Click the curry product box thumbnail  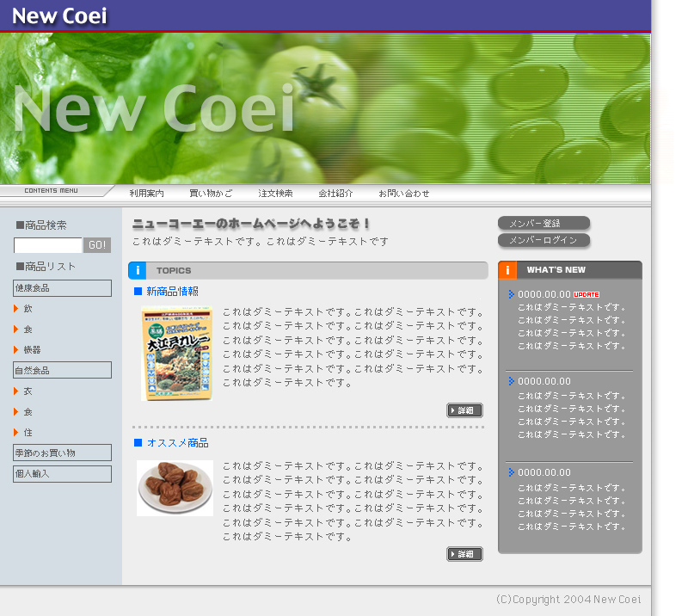click(177, 354)
